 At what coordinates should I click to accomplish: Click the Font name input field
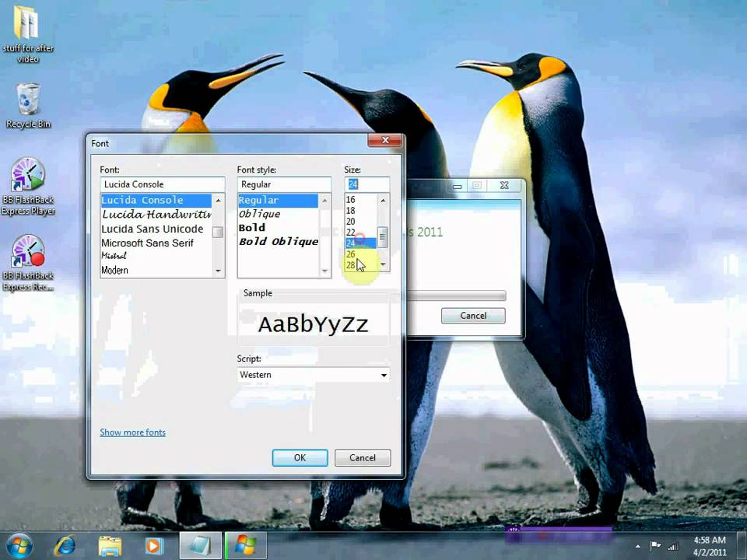coord(162,184)
